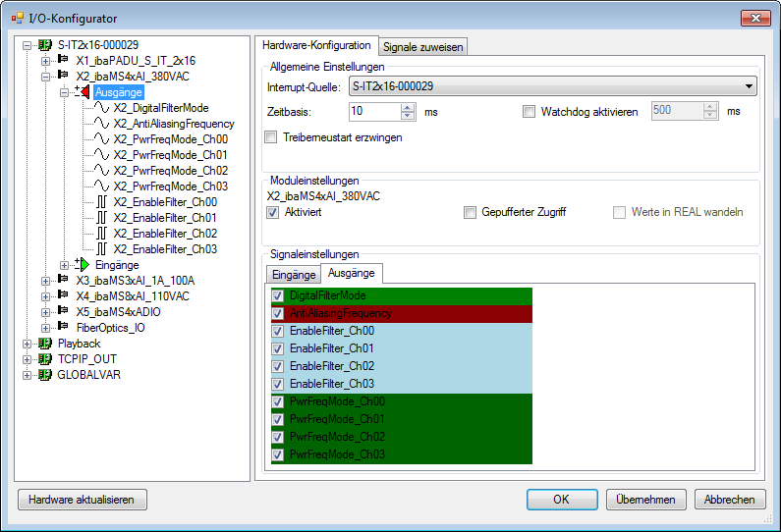Click the wave icon of X2_PwrFreqMode_Ch03

point(101,186)
